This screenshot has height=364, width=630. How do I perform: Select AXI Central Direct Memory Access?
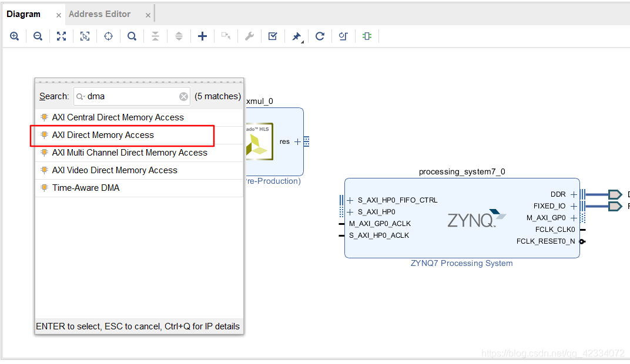[x=139, y=117]
